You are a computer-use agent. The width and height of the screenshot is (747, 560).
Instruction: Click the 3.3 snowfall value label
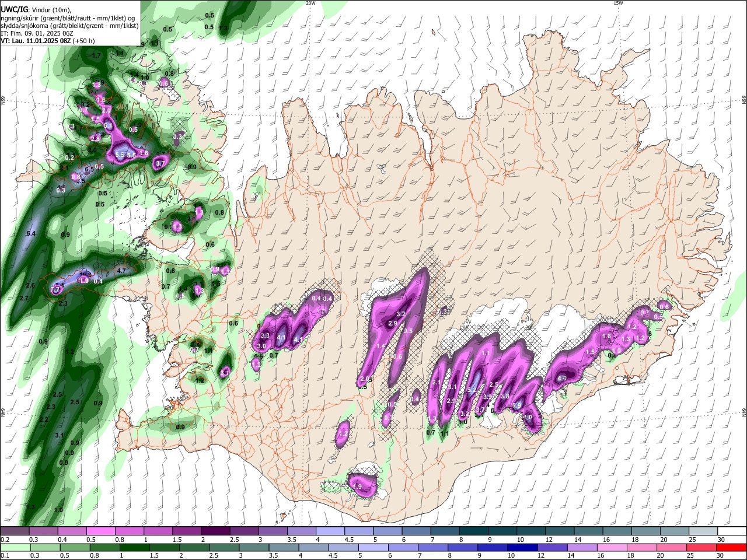coord(265,335)
